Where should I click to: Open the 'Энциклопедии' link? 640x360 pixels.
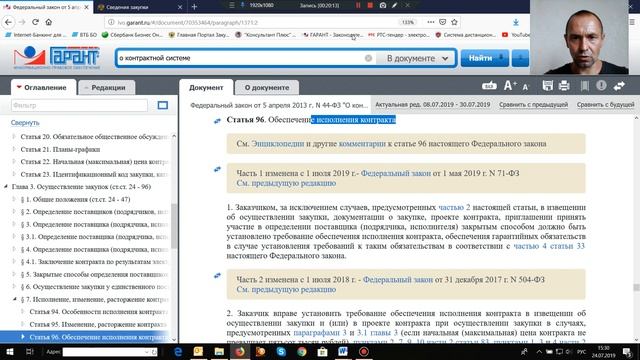[278, 144]
